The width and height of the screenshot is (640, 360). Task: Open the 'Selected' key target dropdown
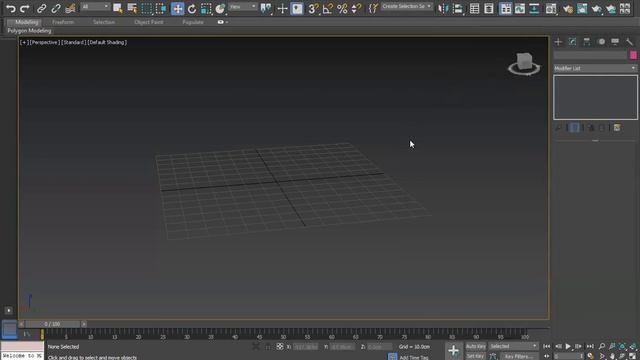(513, 347)
